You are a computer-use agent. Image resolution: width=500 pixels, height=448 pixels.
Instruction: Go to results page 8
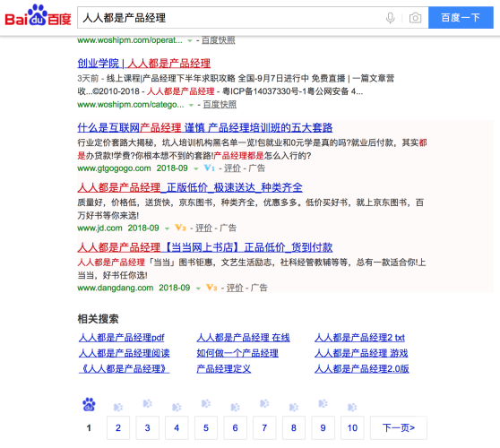click(294, 427)
